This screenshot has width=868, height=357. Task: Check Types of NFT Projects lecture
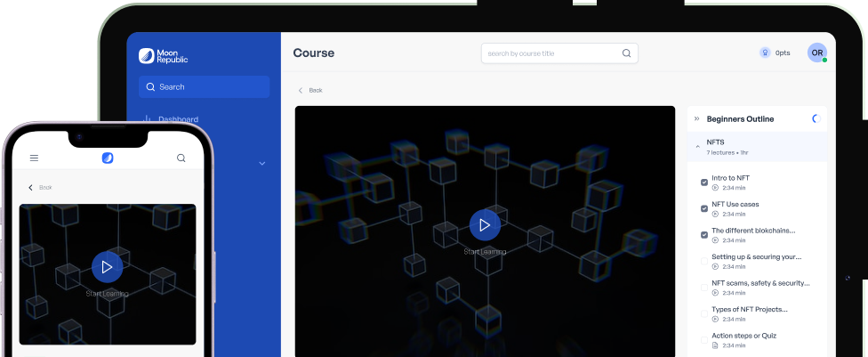click(704, 313)
